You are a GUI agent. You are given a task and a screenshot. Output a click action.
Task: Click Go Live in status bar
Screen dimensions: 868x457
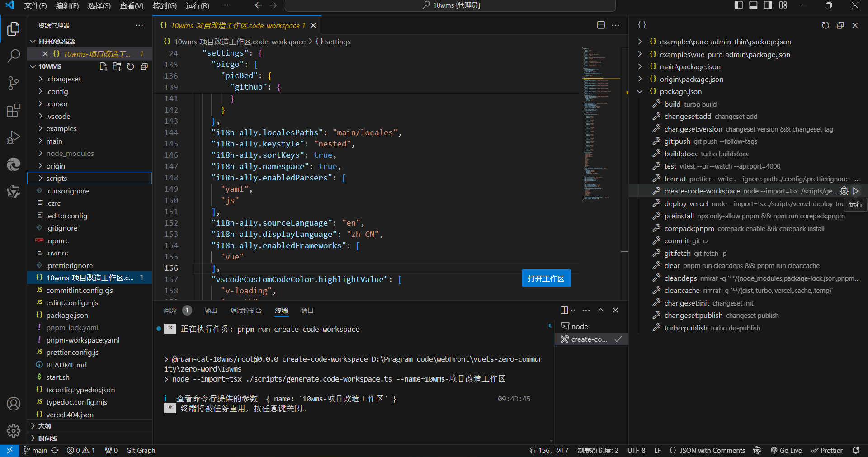coord(787,450)
